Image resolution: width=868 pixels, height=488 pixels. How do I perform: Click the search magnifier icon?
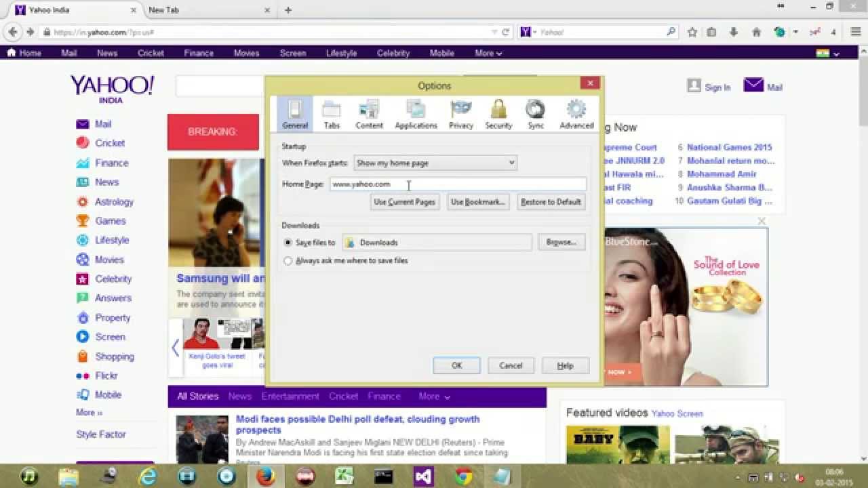[x=671, y=31]
